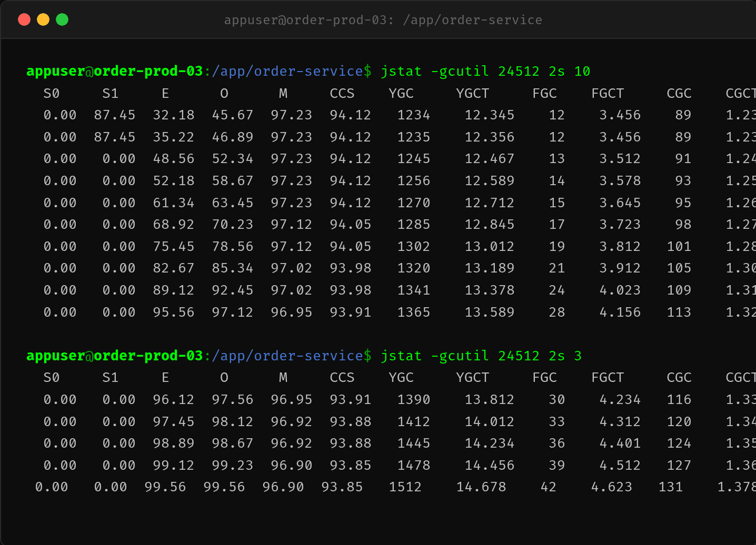
Task: Click FGCT value '4.401'
Action: (620, 443)
